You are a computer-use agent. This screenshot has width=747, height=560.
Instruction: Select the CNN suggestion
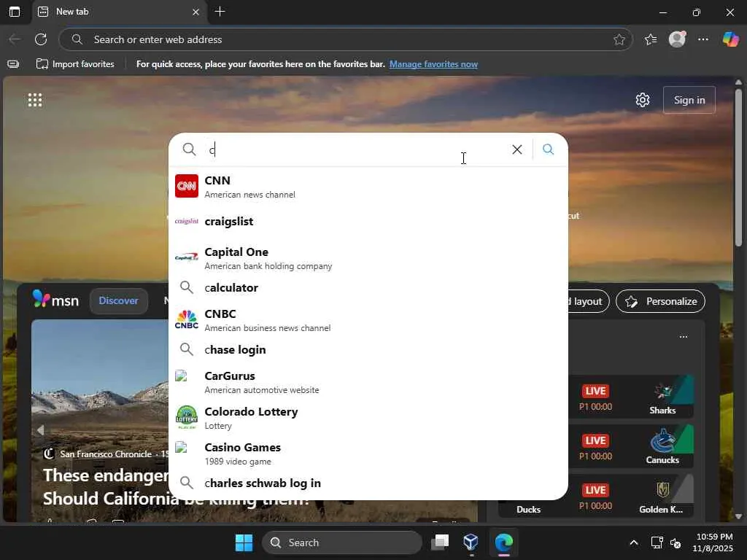point(368,186)
